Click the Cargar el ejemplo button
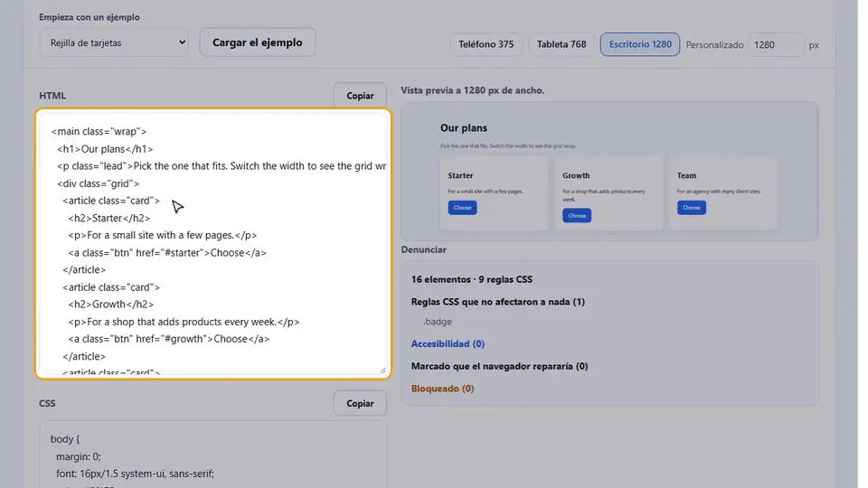The width and height of the screenshot is (868, 488). point(258,42)
